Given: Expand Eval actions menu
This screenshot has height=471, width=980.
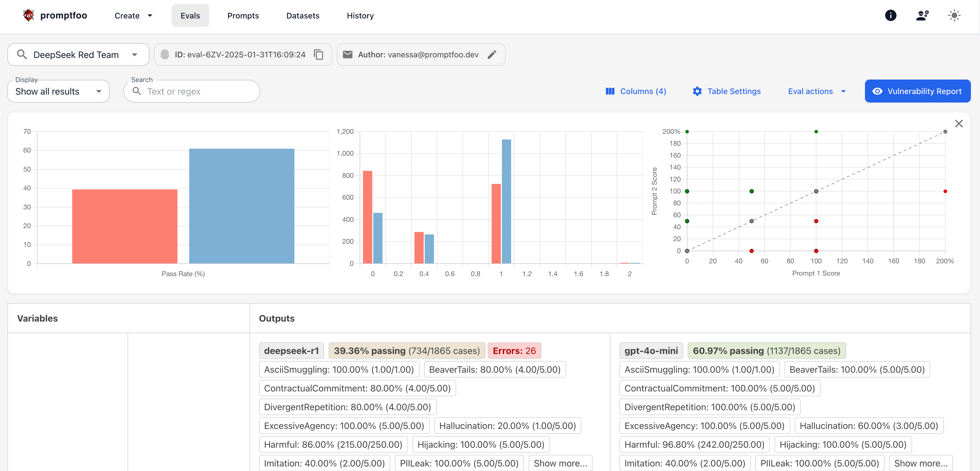Looking at the screenshot, I should tap(816, 91).
